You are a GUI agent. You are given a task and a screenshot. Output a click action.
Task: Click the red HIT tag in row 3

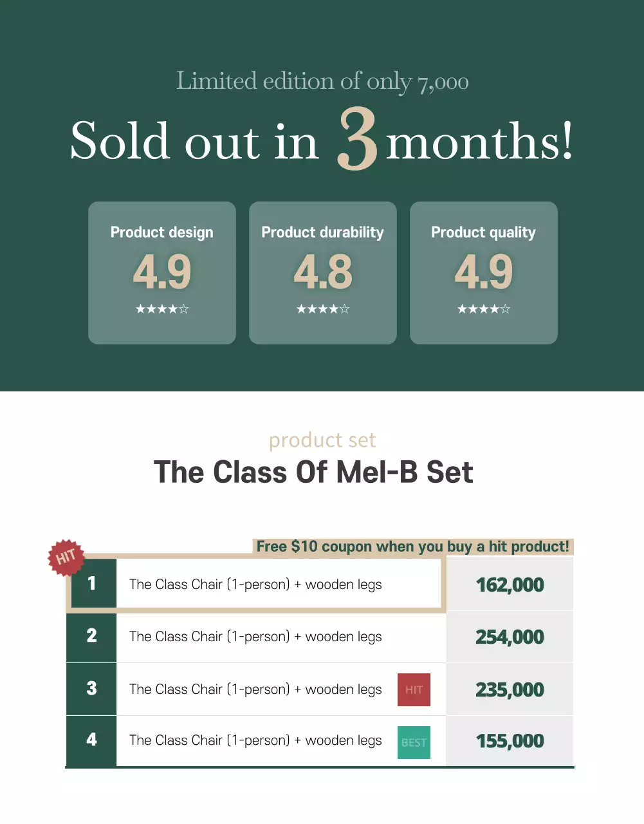pyautogui.click(x=414, y=689)
